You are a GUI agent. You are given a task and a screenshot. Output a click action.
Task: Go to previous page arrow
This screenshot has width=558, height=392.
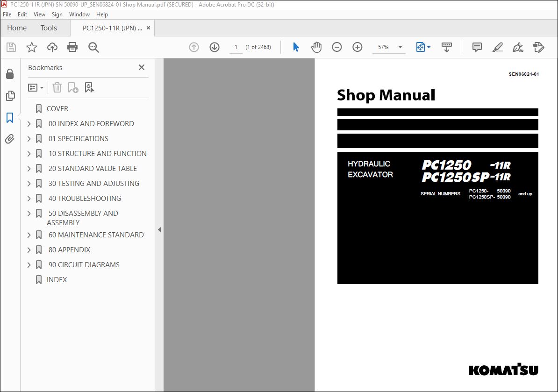click(194, 47)
